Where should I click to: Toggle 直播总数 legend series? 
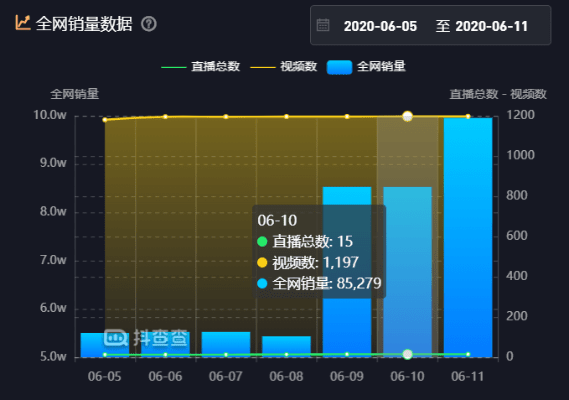point(201,66)
